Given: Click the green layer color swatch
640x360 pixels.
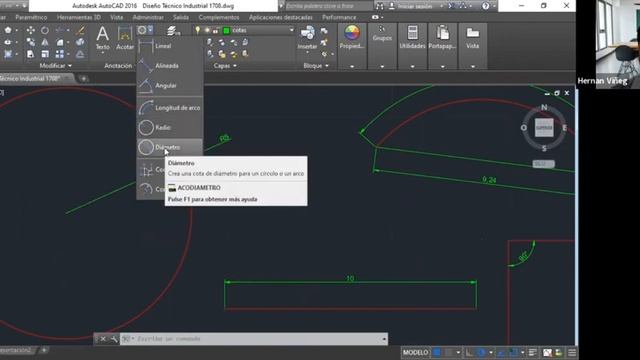Looking at the screenshot, I should 226,30.
